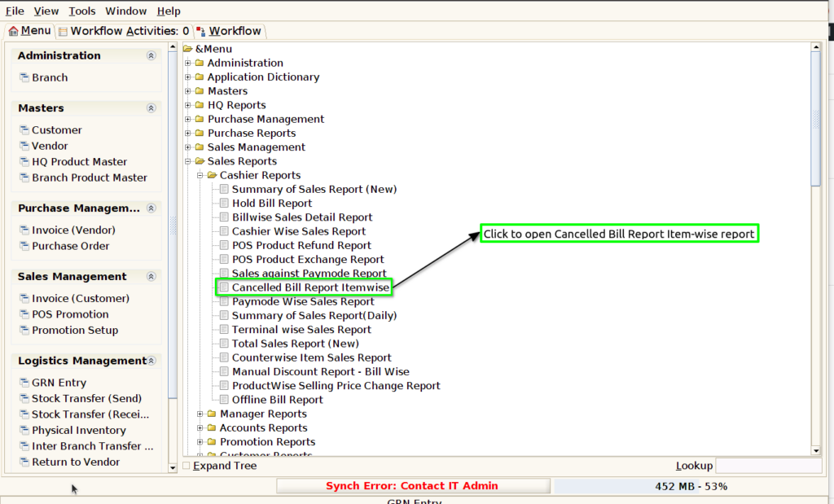Click the Invoice (Customer) window icon

tap(24, 298)
